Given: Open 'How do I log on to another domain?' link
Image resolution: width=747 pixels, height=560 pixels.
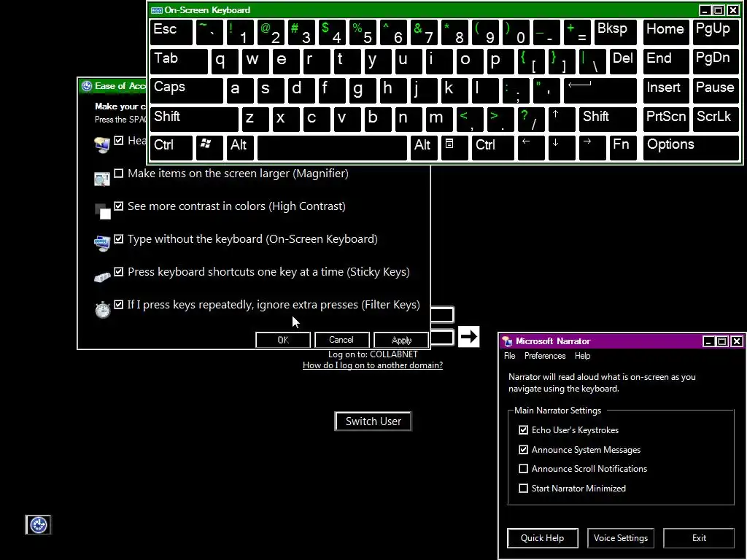Looking at the screenshot, I should tap(373, 365).
